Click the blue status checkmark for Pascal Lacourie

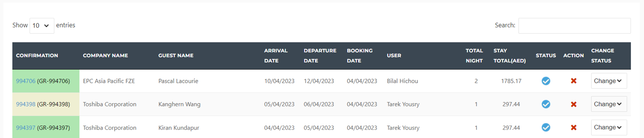click(546, 81)
